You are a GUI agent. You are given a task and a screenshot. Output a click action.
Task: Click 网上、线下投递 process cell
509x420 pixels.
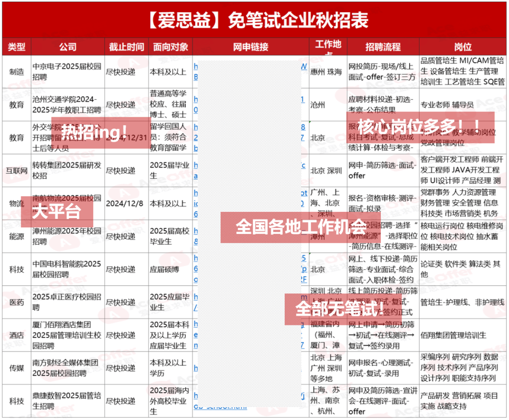click(383, 269)
